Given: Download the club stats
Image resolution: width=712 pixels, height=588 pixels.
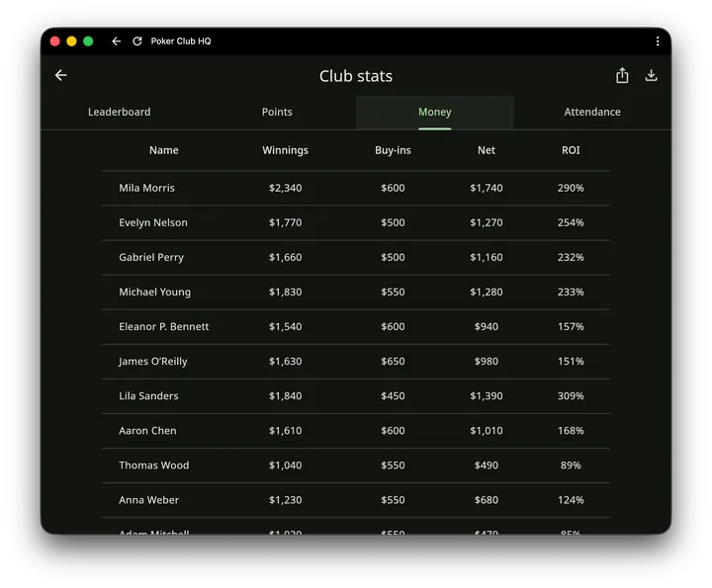Looking at the screenshot, I should pyautogui.click(x=651, y=75).
